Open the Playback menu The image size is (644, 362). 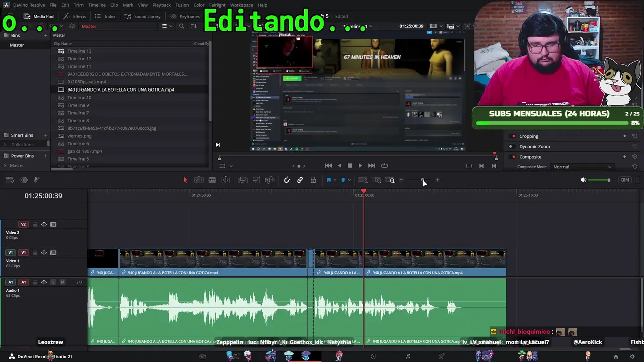click(162, 5)
